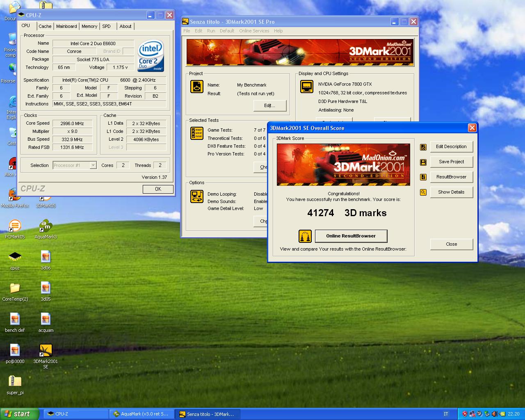Viewport: 525px width, 420px height.
Task: Click the Edit... button in Project section
Action: [269, 106]
